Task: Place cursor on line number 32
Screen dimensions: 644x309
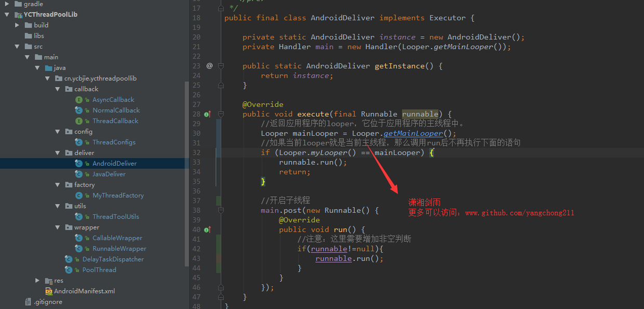Action: 196,153
